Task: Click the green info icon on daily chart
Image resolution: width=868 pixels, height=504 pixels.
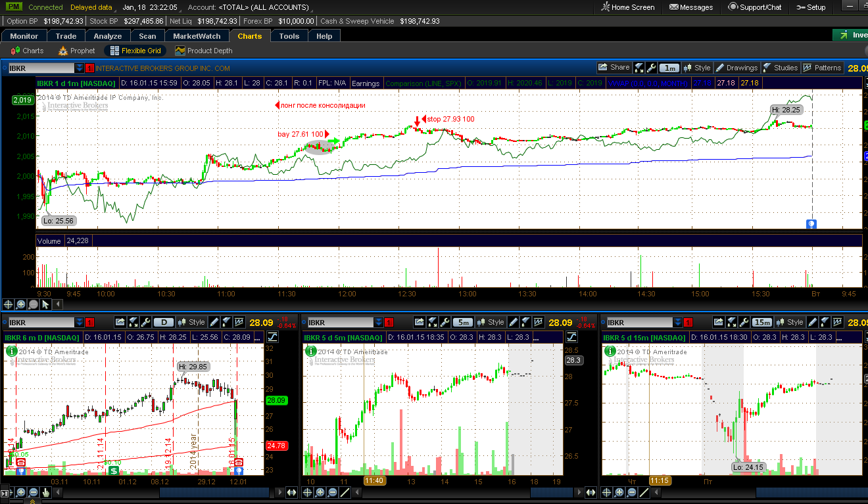Action: [x=11, y=352]
